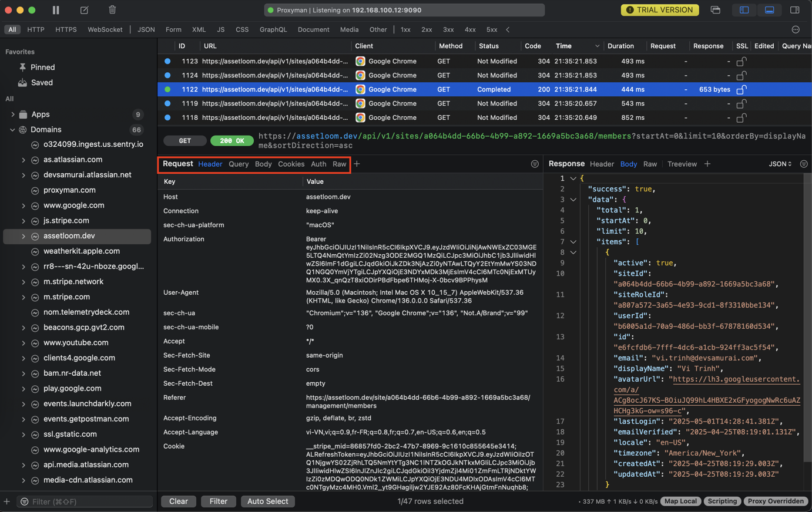
Task: Open response panel options circle icon
Action: tap(804, 164)
